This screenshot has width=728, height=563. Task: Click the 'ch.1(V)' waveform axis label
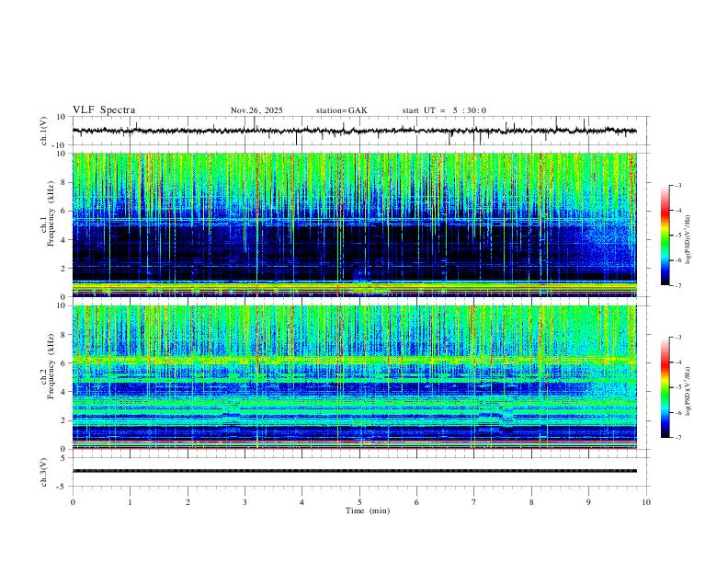(44, 131)
